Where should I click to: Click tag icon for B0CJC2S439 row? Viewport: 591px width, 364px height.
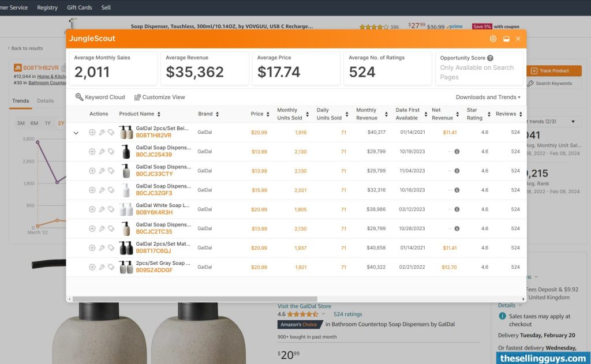click(111, 152)
